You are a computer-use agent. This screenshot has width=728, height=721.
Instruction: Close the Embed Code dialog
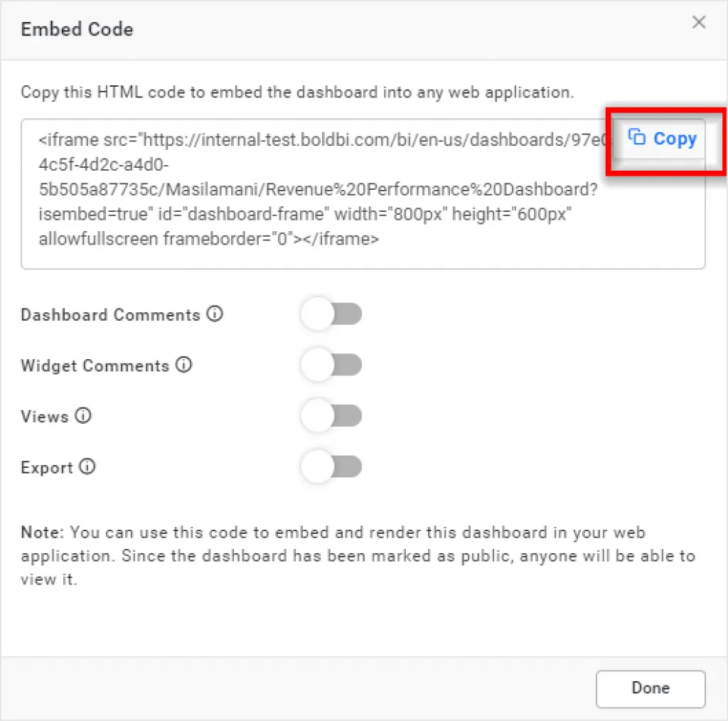(699, 23)
